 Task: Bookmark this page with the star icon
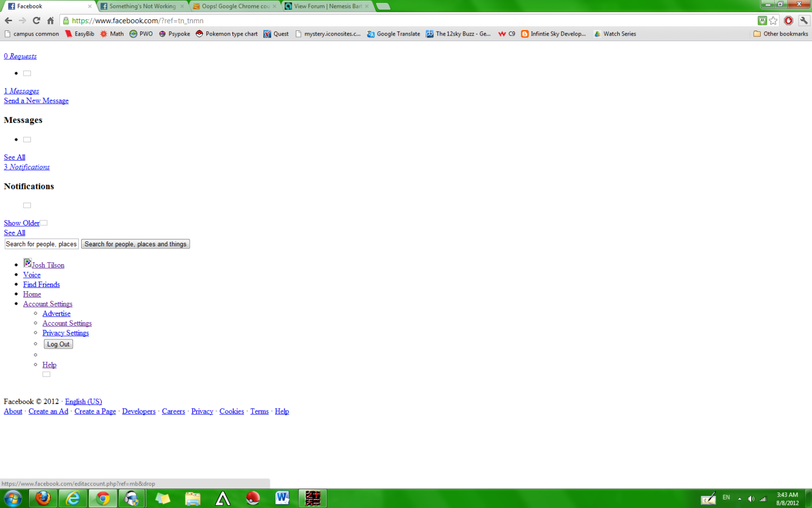click(x=773, y=20)
